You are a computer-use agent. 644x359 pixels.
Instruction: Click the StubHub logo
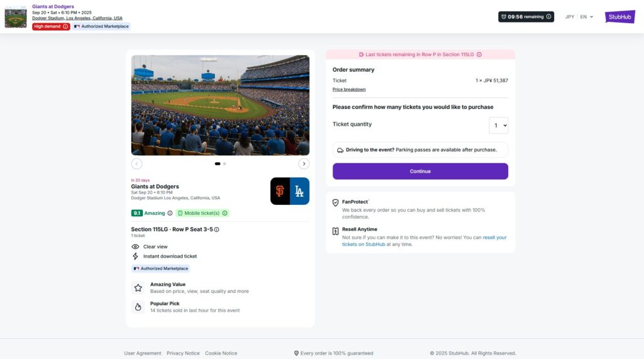tap(619, 17)
